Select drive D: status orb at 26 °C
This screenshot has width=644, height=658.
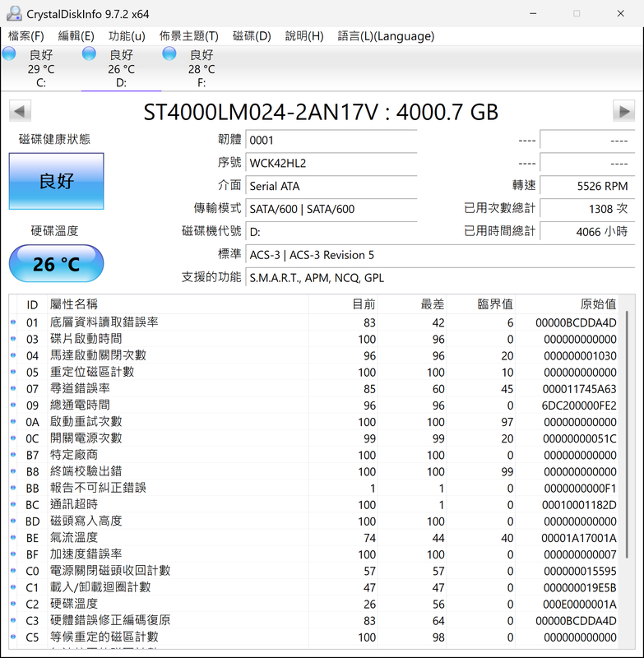tap(89, 53)
